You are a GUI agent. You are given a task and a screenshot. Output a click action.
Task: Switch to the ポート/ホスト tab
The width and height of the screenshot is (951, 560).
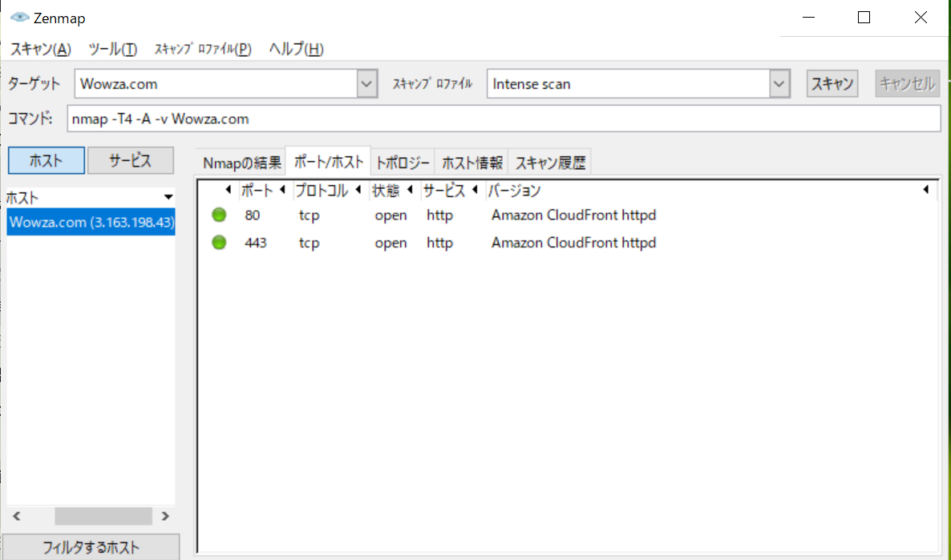coord(328,161)
